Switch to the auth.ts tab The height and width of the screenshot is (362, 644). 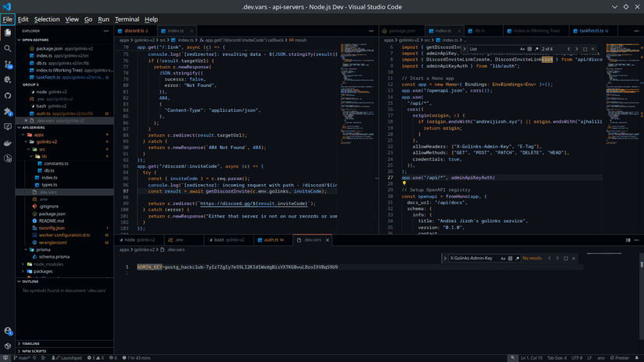tap(273, 240)
